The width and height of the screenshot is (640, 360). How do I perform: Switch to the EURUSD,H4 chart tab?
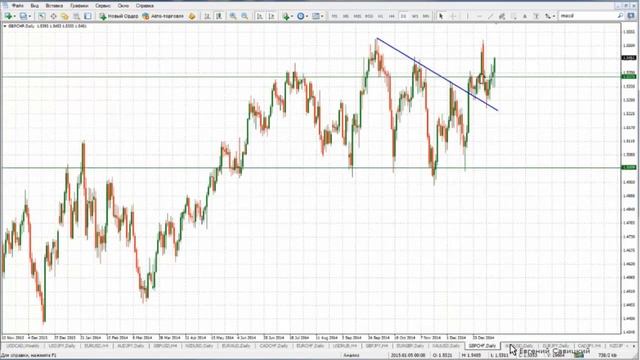pyautogui.click(x=96, y=346)
